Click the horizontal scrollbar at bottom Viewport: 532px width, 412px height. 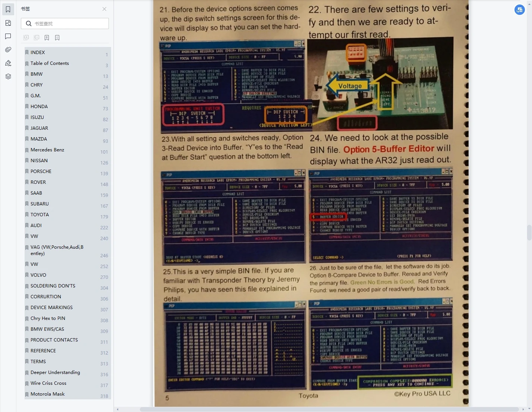[329, 409]
